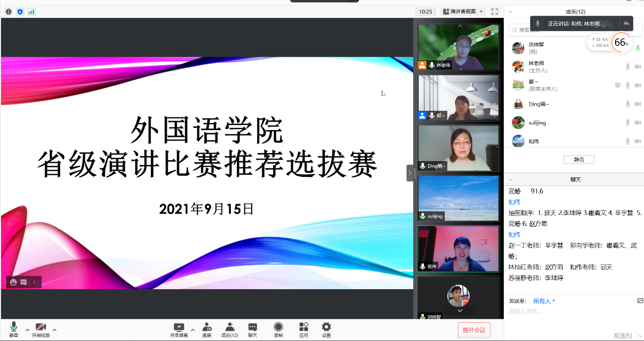The width and height of the screenshot is (644, 341).
Task: Open the 邀请 invite dialog
Action: [x=207, y=329]
